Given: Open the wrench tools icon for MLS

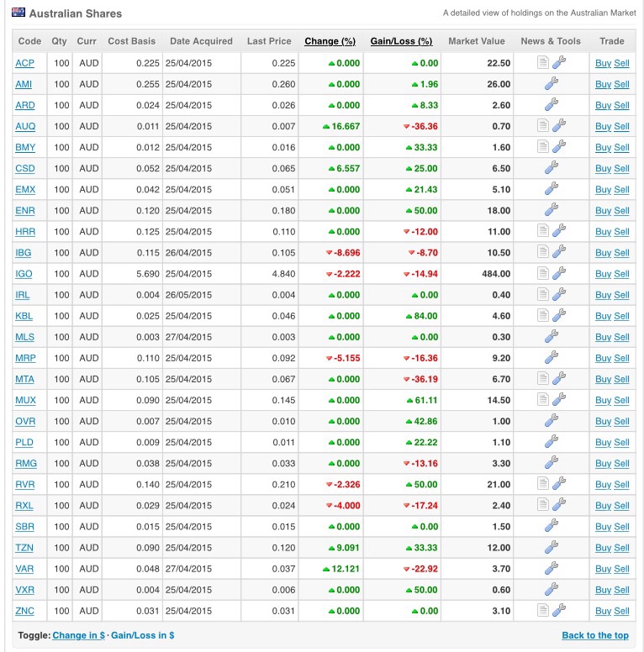Looking at the screenshot, I should 552,336.
